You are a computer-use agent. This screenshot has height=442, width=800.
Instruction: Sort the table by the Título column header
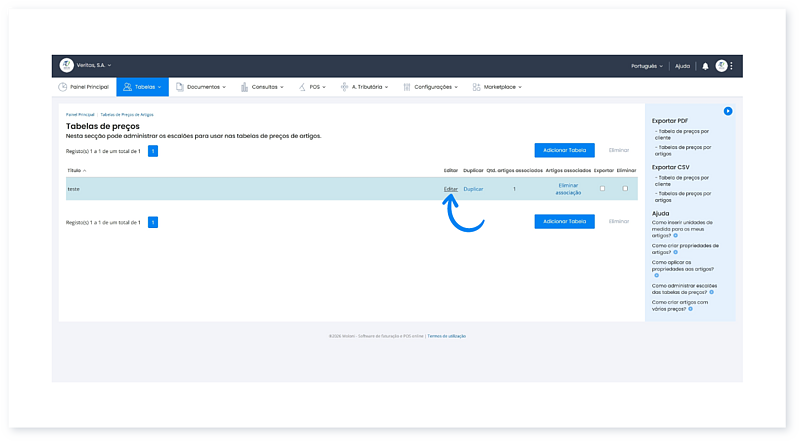point(75,171)
